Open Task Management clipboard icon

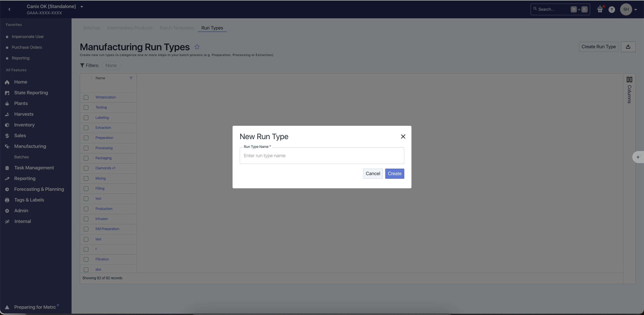coord(7,168)
